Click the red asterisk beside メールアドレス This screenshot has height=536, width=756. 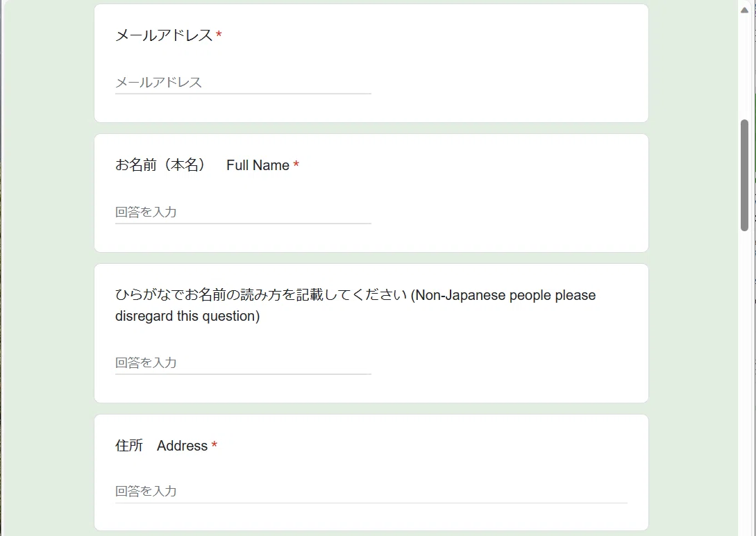(x=219, y=35)
